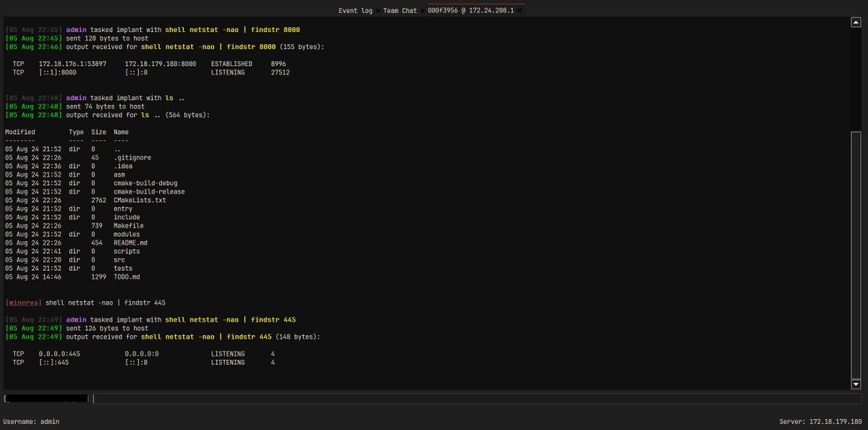Close the Team Chat tab

pyautogui.click(x=422, y=11)
